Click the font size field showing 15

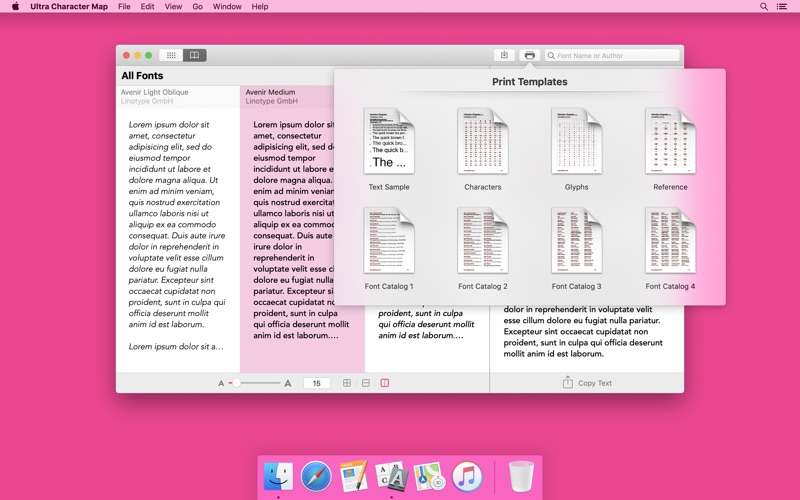click(316, 383)
